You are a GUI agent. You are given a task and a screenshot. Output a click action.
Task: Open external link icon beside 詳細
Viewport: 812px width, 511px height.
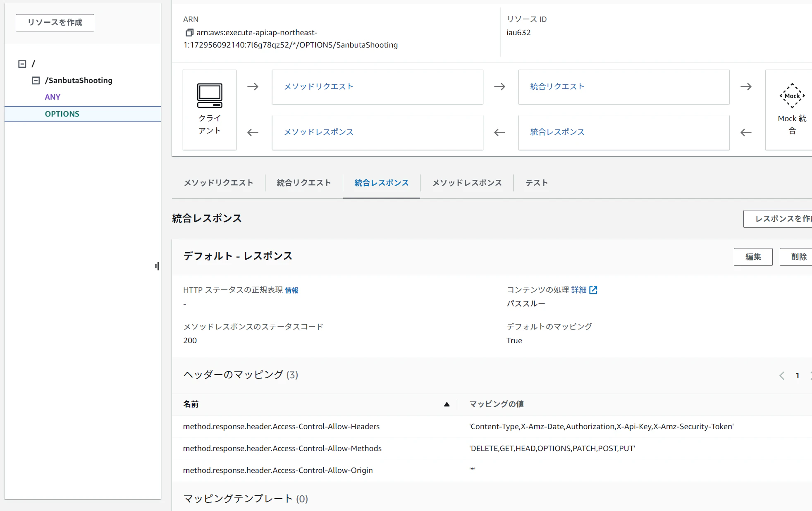[593, 290]
